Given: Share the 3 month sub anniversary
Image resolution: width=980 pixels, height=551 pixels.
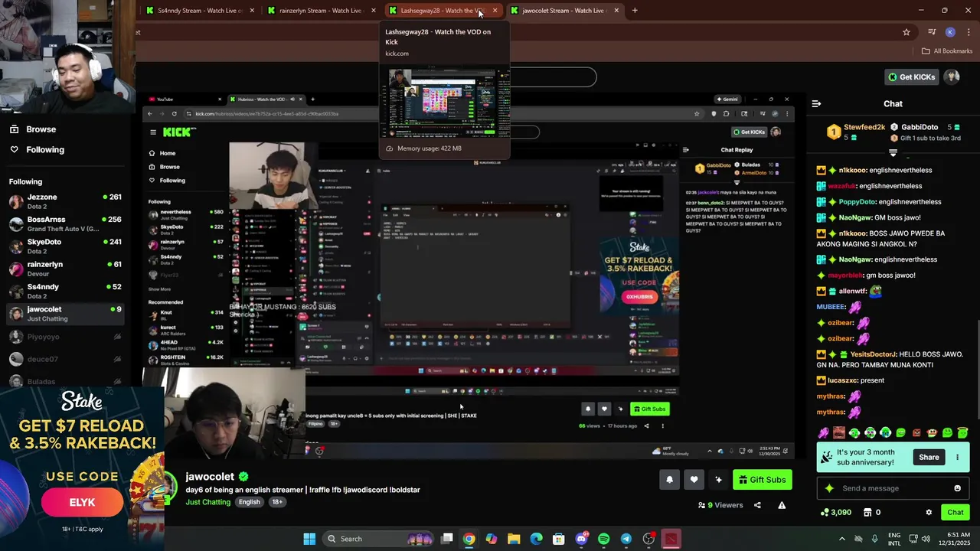Looking at the screenshot, I should click(x=929, y=457).
